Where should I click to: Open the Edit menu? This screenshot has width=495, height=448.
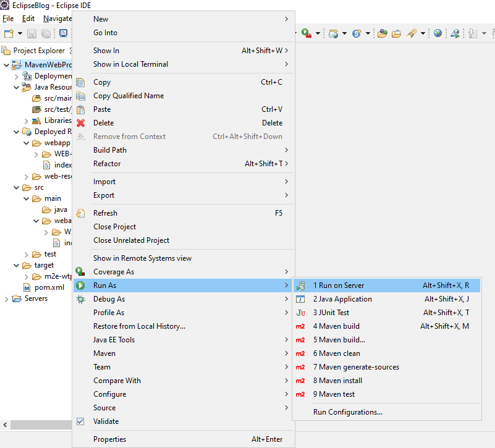pyautogui.click(x=27, y=19)
